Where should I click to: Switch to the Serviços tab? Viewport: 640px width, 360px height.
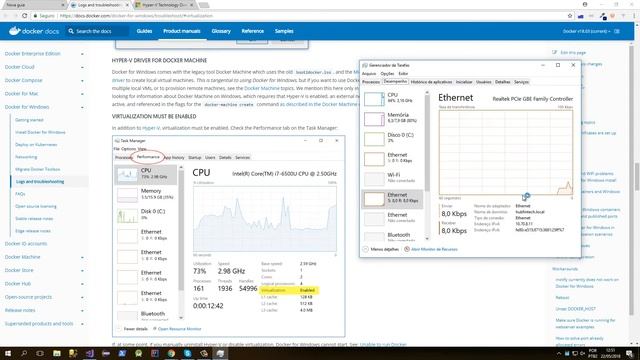(x=521, y=82)
